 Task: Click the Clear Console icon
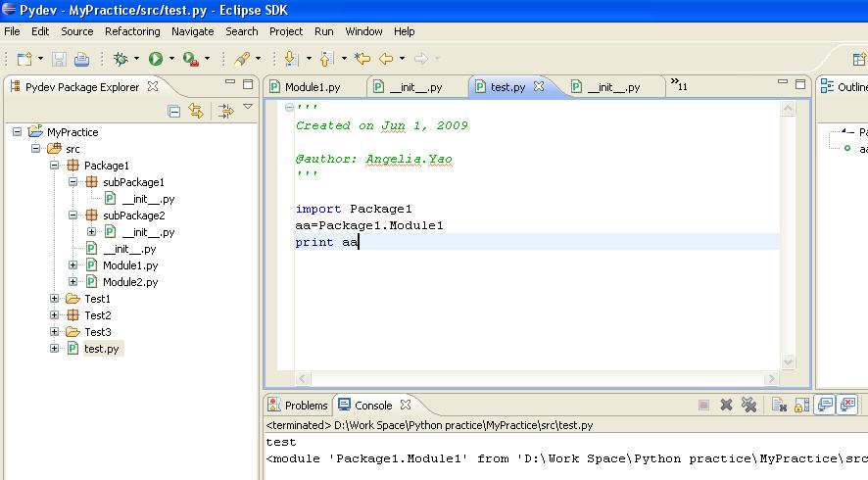(x=780, y=406)
